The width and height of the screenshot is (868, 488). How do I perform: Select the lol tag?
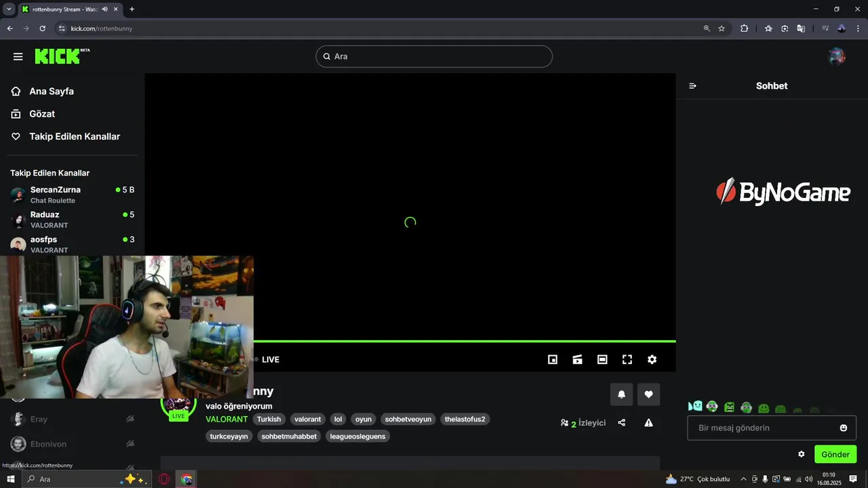338,420
